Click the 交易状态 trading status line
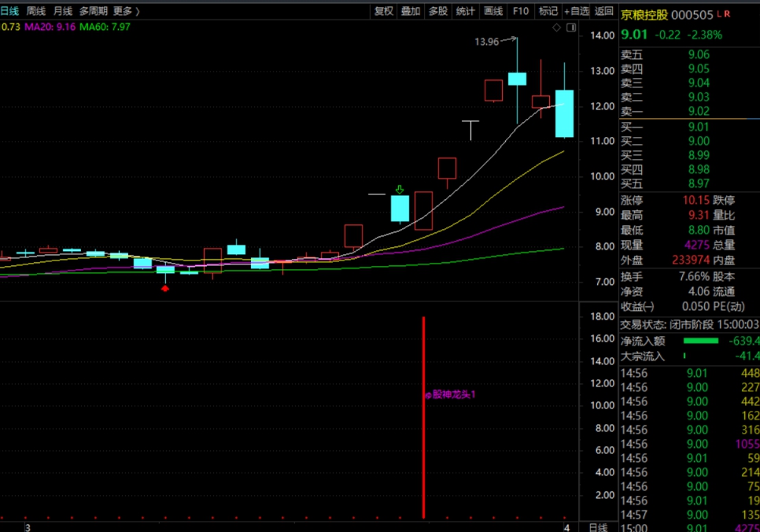Viewport: 760px width, 532px height. 690,324
